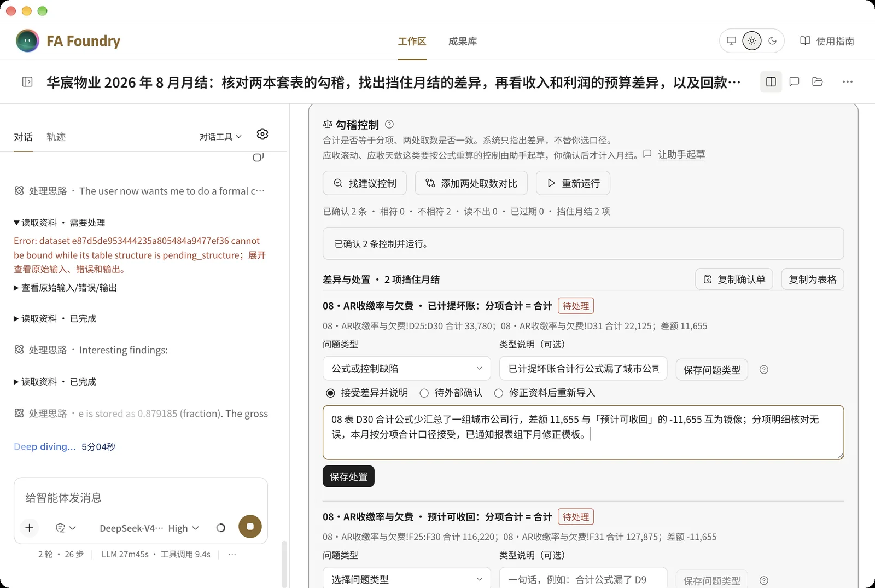The image size is (875, 588).
Task: Open the 使用指南 guide
Action: (827, 41)
